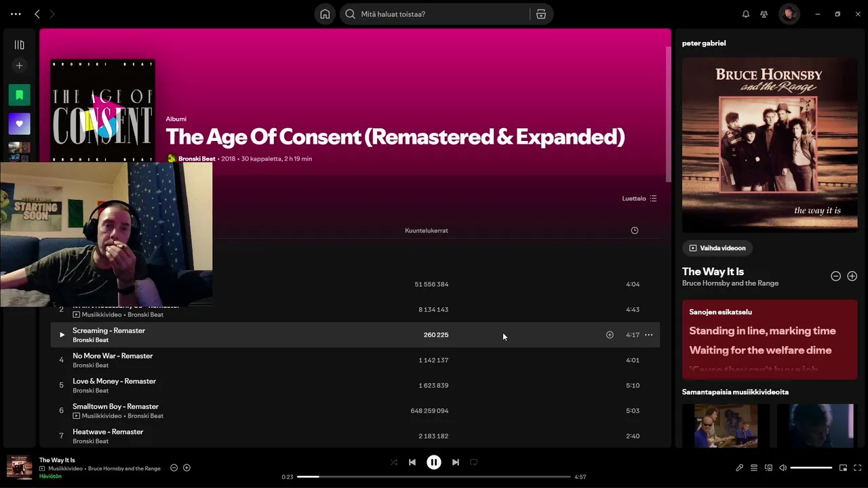Open Bruce Hornsby and the Range artist in panel

click(730, 283)
